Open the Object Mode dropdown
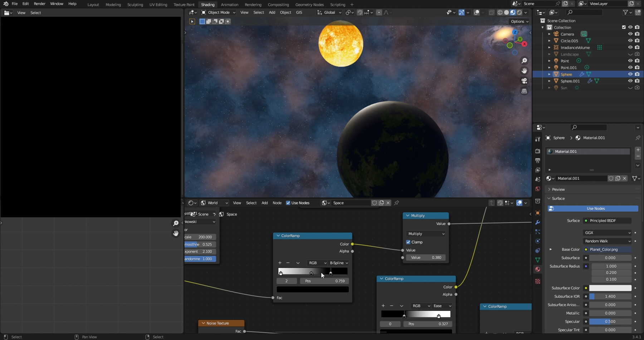This screenshot has width=644, height=340. (x=218, y=12)
